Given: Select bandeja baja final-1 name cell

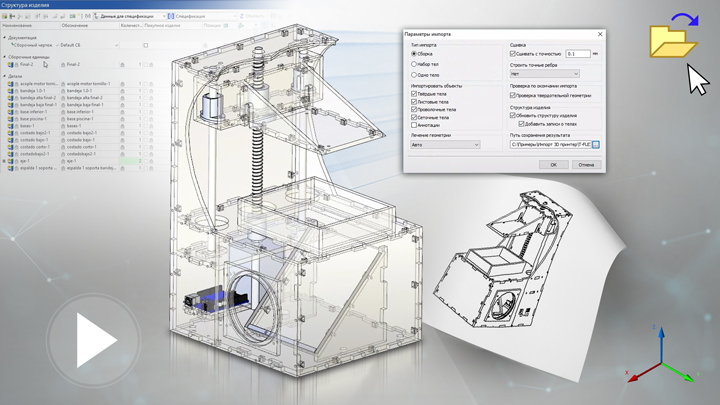Looking at the screenshot, I should click(39, 105).
